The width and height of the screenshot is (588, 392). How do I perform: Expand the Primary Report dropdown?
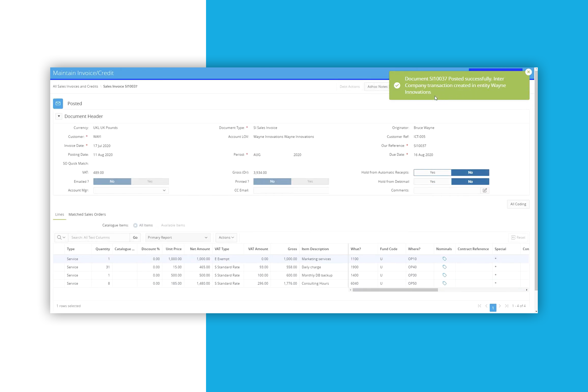point(177,237)
